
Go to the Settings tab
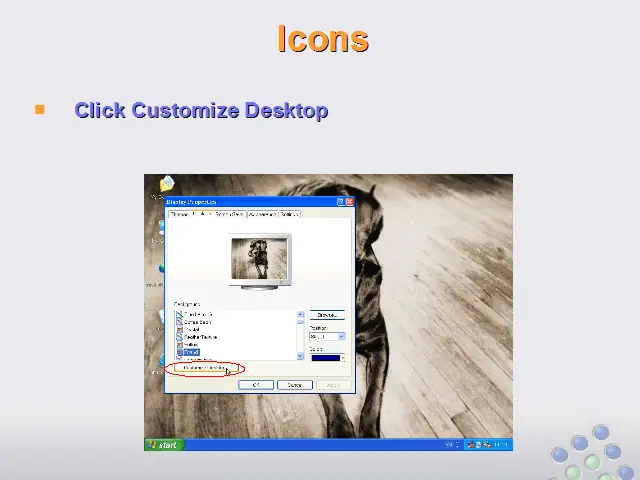coord(289,214)
